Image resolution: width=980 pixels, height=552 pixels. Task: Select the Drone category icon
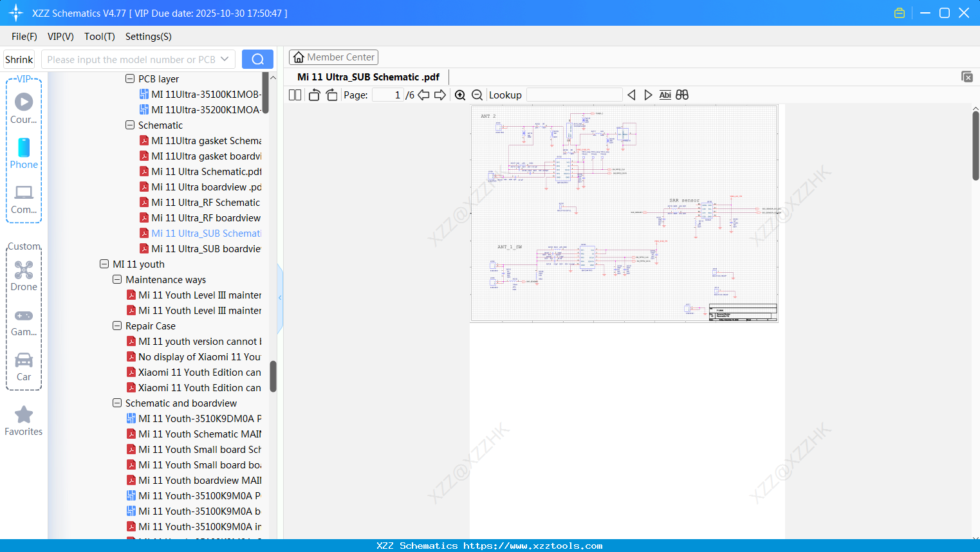point(23,271)
